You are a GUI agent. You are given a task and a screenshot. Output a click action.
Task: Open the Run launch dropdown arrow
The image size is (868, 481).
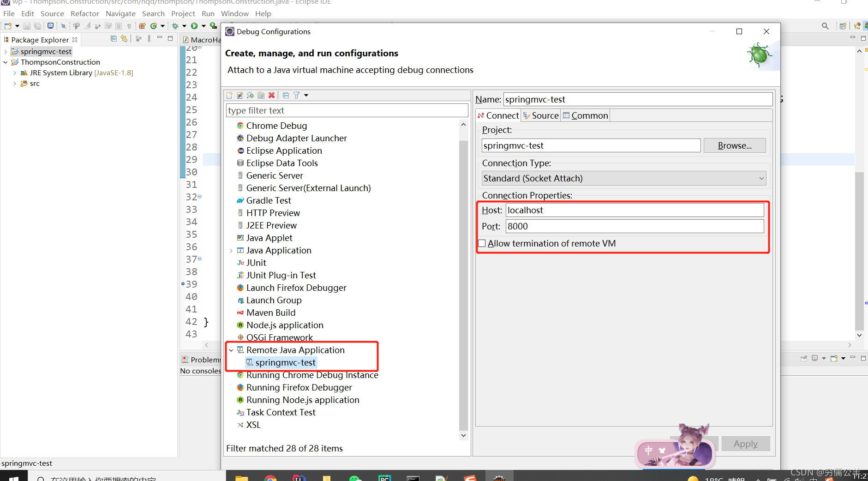click(x=204, y=26)
